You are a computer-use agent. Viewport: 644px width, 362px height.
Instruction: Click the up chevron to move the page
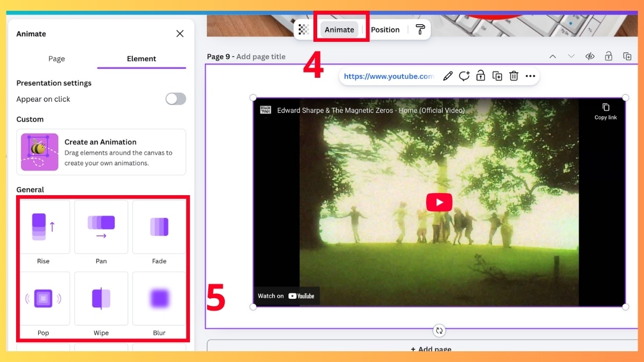[x=552, y=56]
